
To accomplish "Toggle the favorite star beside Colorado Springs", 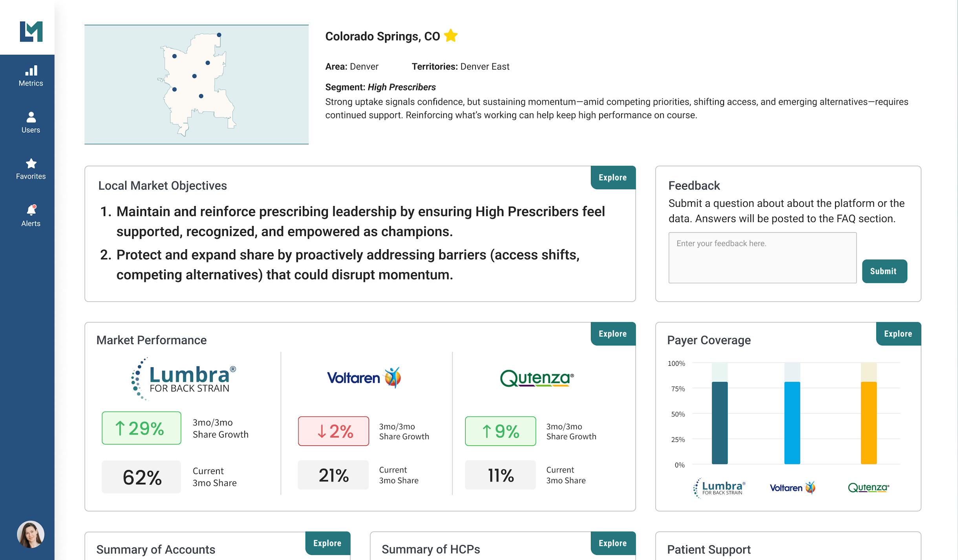I will (x=451, y=36).
